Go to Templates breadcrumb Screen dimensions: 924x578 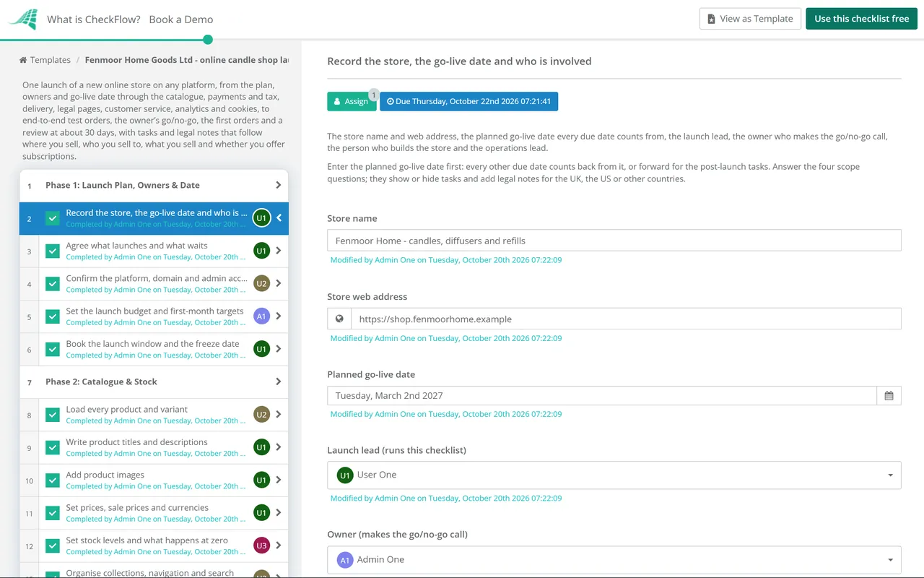click(51, 60)
